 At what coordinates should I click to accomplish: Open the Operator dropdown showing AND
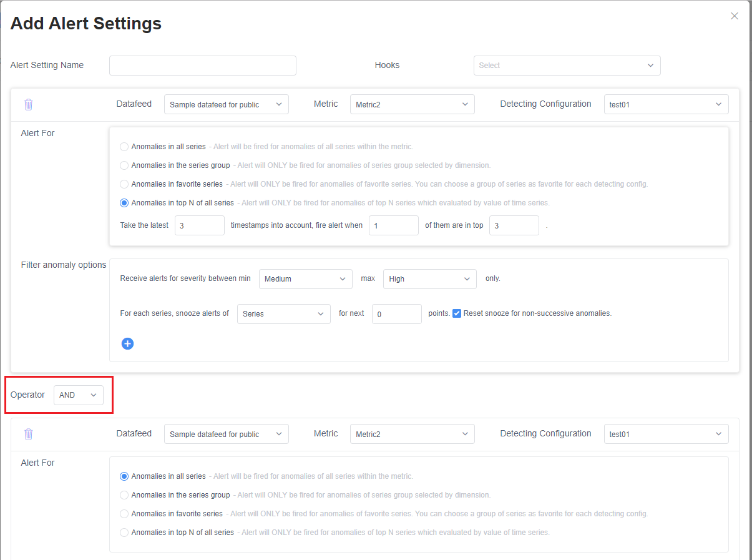coord(93,395)
